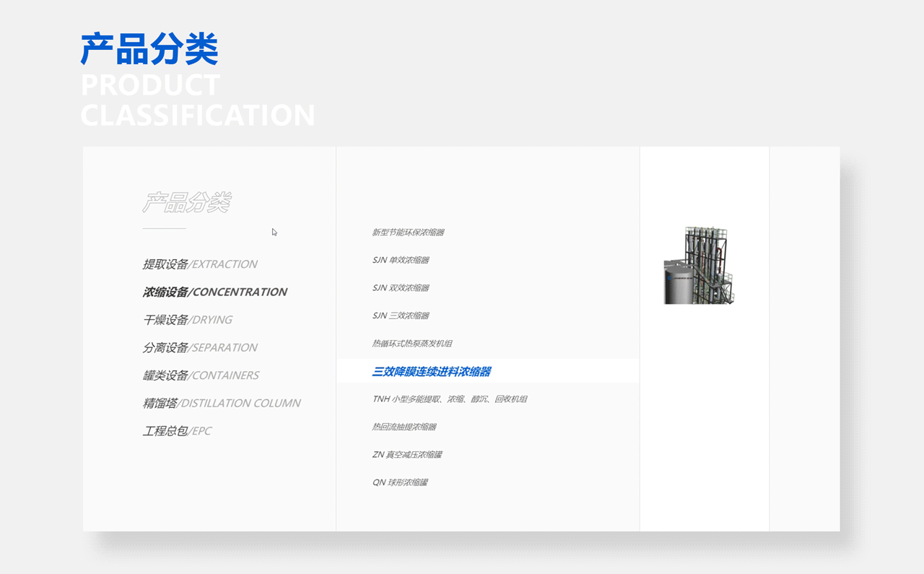Open 热回流抽提浓缩器 product link
Screen dimensions: 924x574
404,427
